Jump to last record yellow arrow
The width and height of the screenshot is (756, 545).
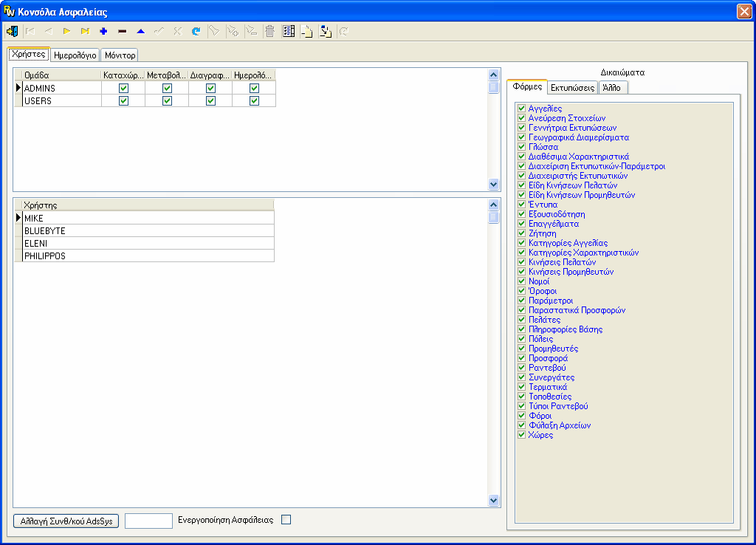(x=85, y=31)
